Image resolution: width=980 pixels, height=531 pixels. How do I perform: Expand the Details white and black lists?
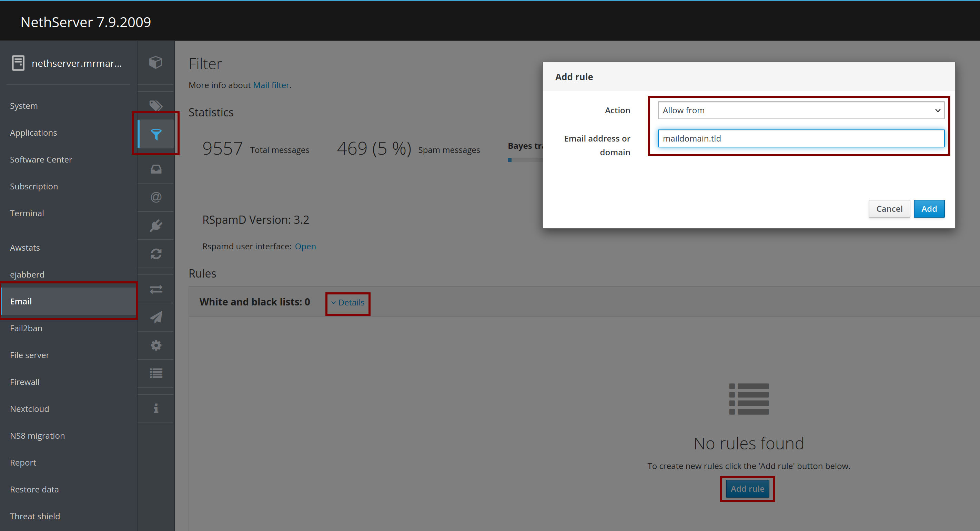(x=348, y=303)
